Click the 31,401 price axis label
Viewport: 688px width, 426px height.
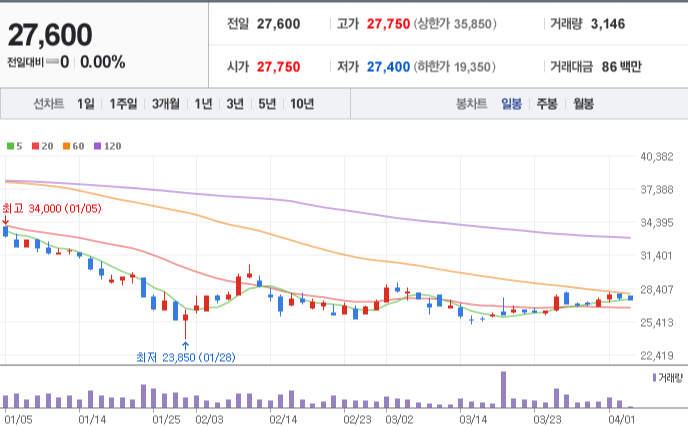click(657, 256)
